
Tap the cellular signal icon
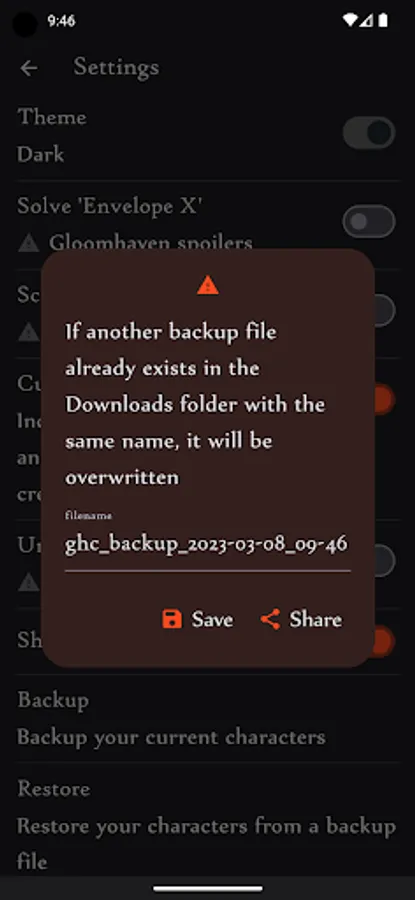point(366,21)
